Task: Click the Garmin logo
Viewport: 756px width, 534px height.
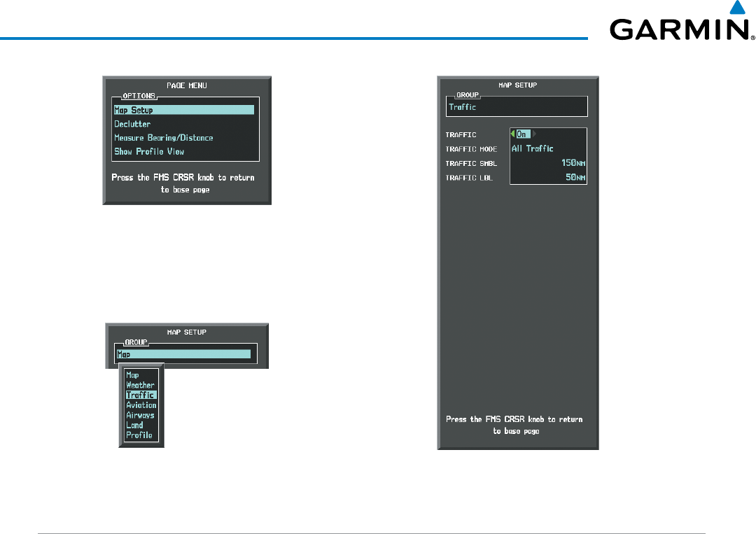Action: coord(682,21)
